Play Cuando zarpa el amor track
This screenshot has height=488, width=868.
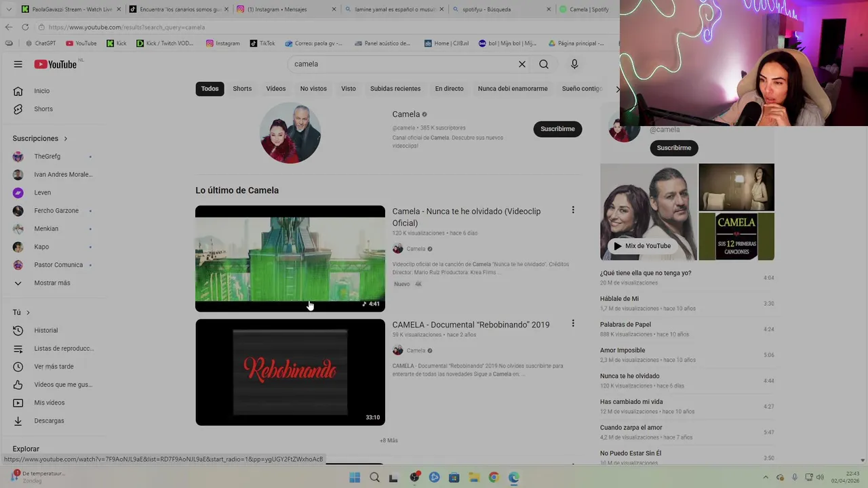687,432
